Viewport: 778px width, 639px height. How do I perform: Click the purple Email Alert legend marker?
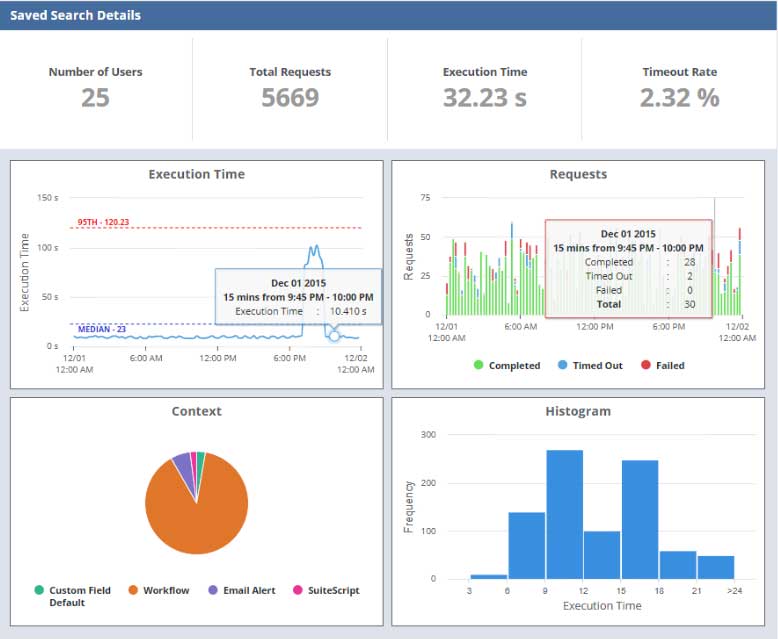[x=213, y=591]
